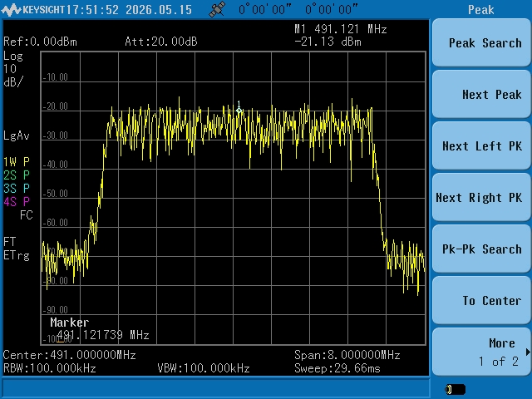Choose the Next Right PK softkey
This screenshot has width=532, height=399.
481,198
